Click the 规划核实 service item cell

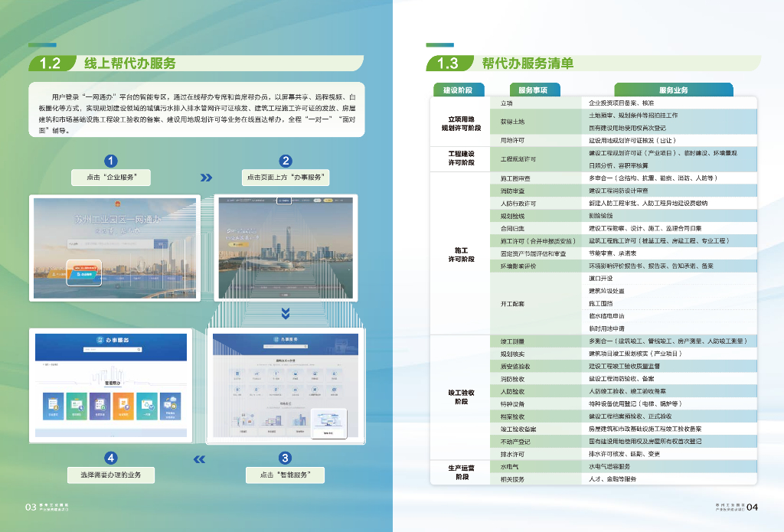pyautogui.click(x=536, y=354)
